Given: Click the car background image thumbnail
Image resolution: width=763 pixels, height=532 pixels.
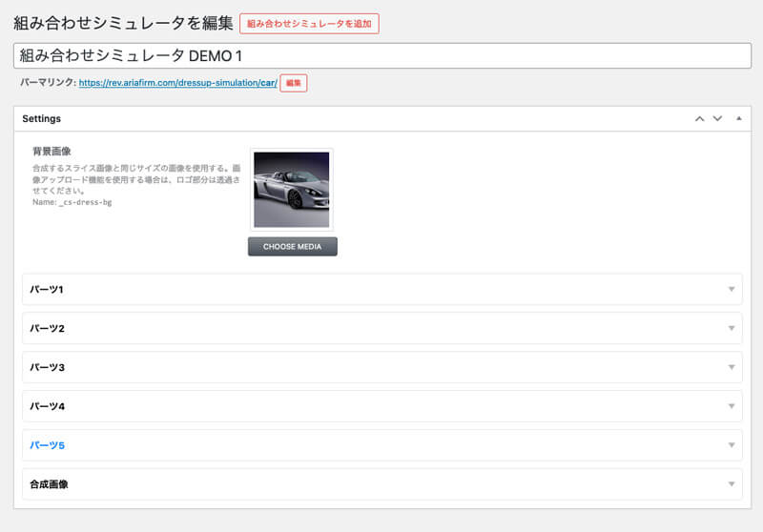Looking at the screenshot, I should tap(291, 189).
